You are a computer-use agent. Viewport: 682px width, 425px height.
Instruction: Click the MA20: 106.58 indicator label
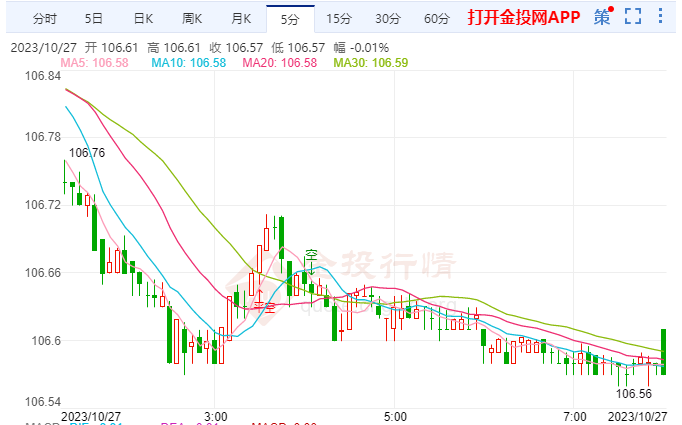[280, 63]
